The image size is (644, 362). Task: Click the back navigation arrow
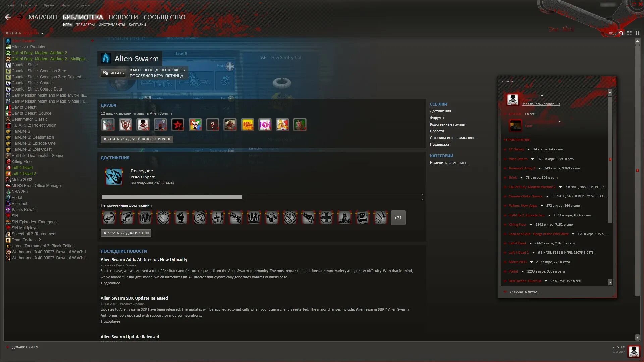pyautogui.click(x=8, y=17)
